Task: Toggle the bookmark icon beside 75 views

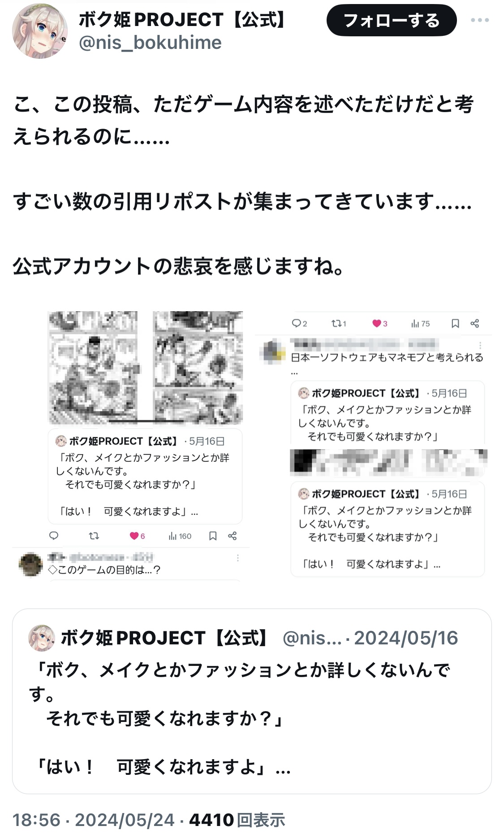Action: click(455, 323)
